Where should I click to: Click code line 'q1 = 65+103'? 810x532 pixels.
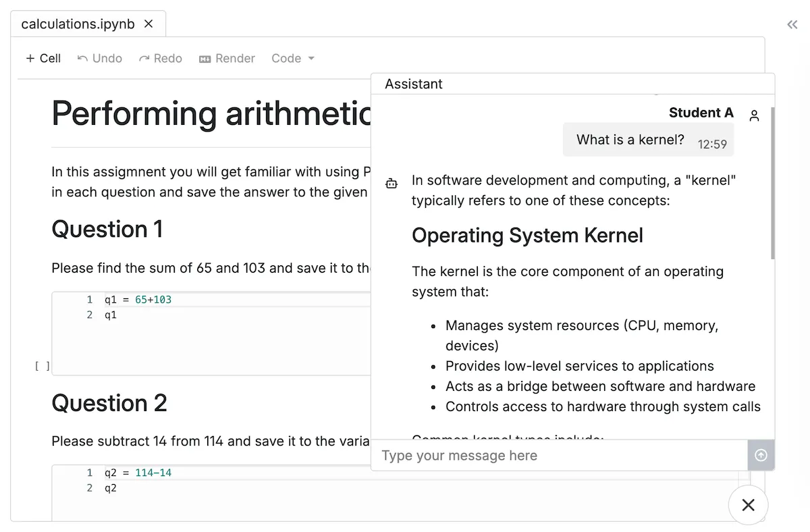[x=138, y=300]
